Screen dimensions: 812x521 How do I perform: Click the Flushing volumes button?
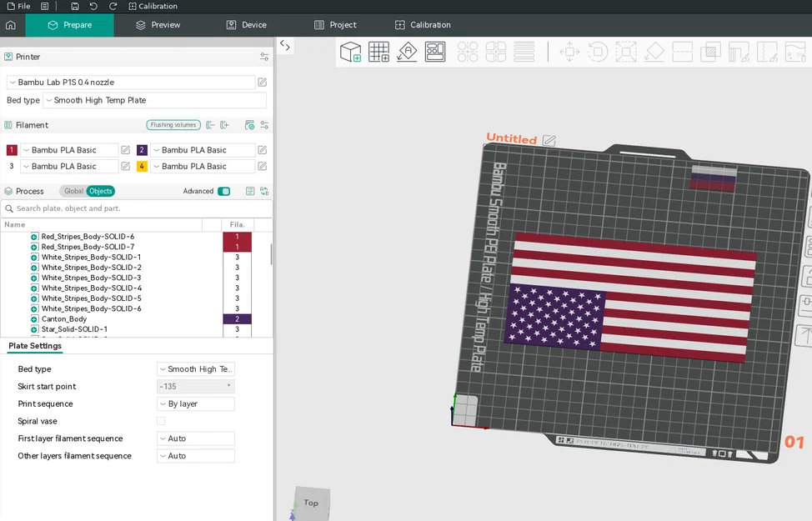[x=173, y=125]
